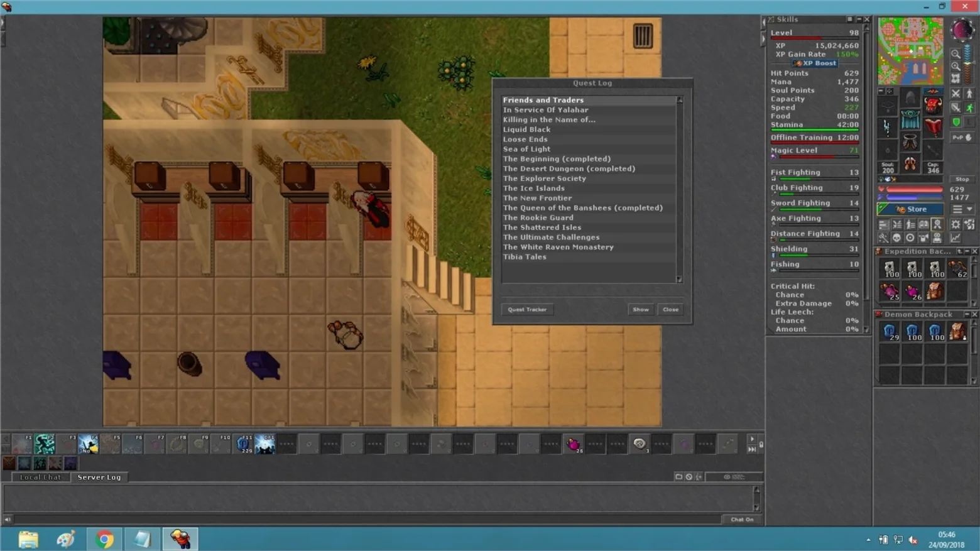980x551 pixels.
Task: Select stand mode with the white figure
Action: coord(969,94)
